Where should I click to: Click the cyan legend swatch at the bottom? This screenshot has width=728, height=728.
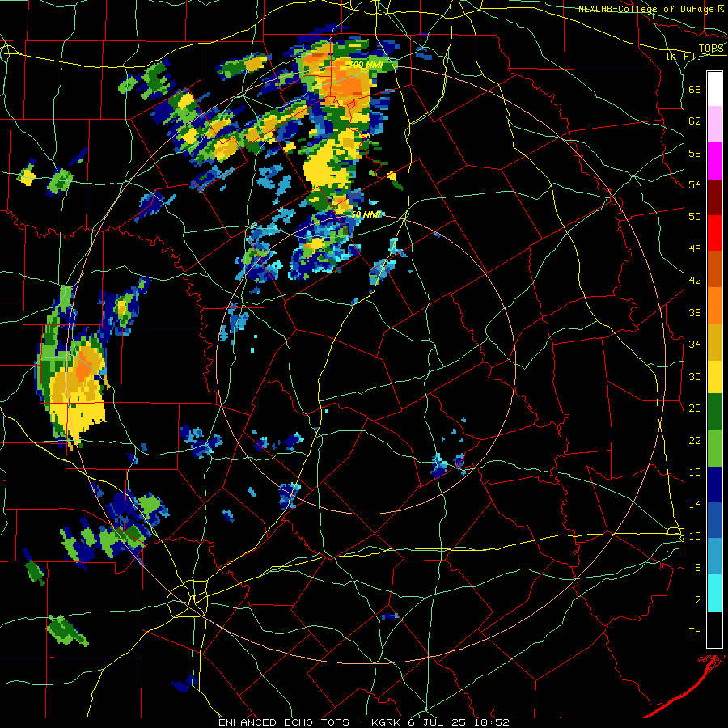(714, 593)
